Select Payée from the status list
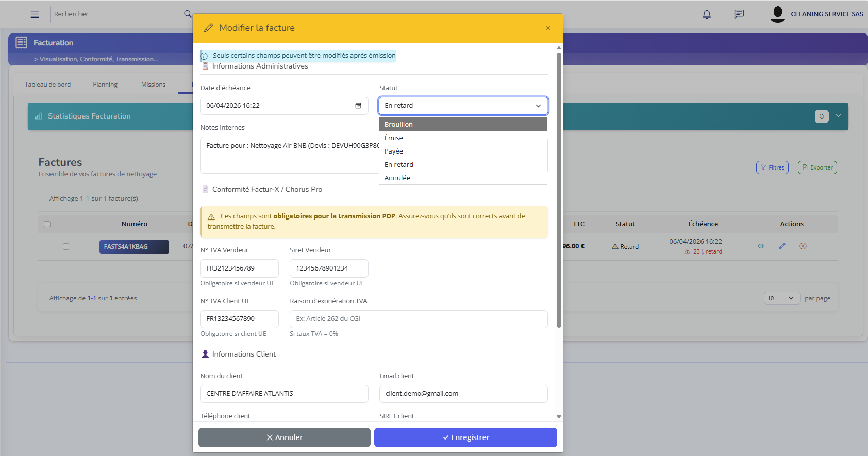Image resolution: width=868 pixels, height=456 pixels. tap(394, 151)
